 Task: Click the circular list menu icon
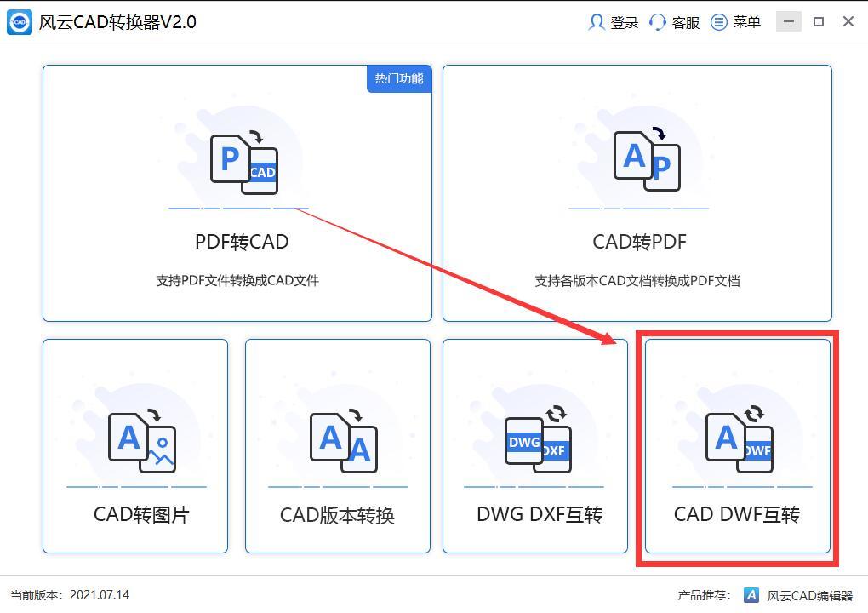pos(718,22)
